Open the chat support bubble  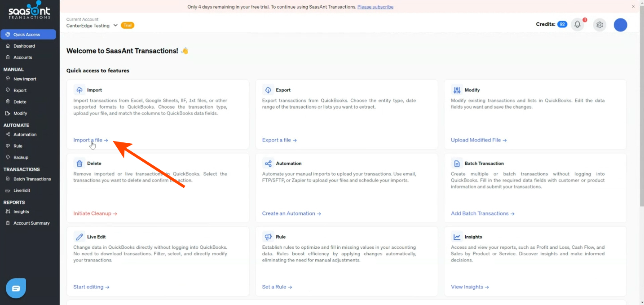16,288
